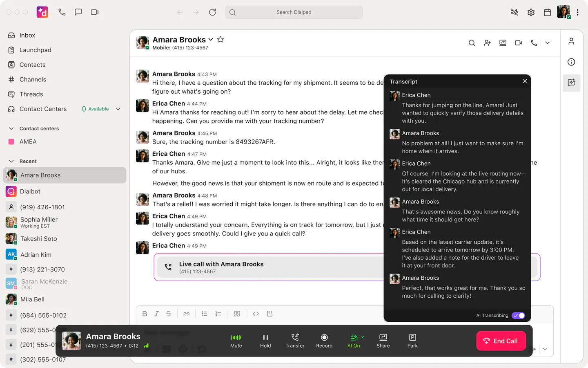Put the call on Hold
Viewport: 588px width, 368px height.
[265, 341]
